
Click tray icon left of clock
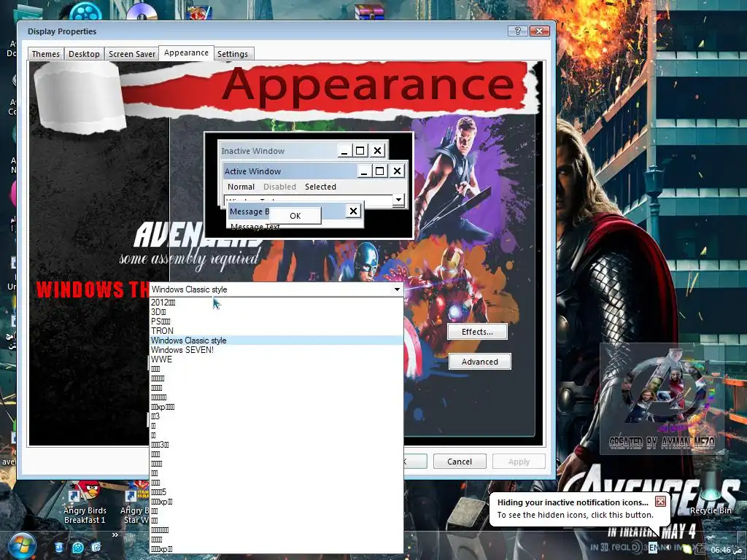click(x=701, y=549)
